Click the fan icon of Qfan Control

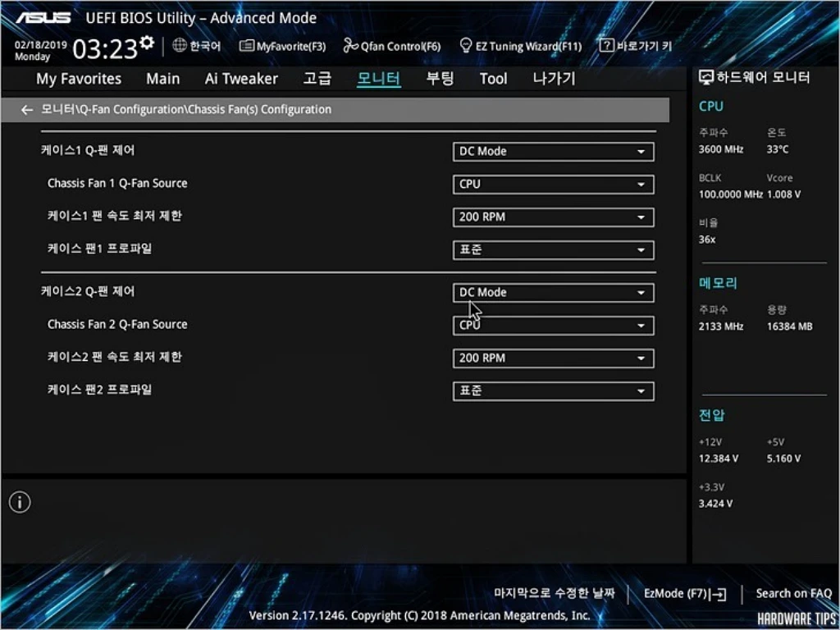click(x=350, y=46)
